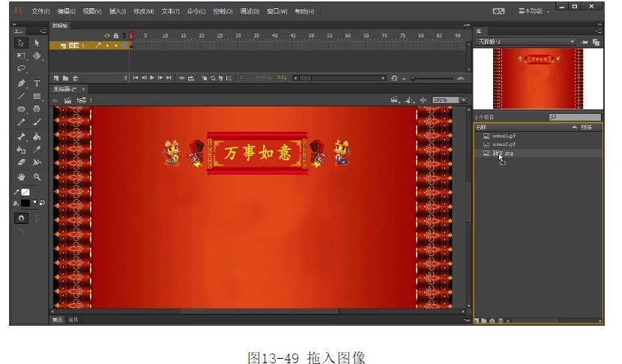Choose the Rectangle tool
Viewport: 622px width, 364px height.
[x=36, y=96]
